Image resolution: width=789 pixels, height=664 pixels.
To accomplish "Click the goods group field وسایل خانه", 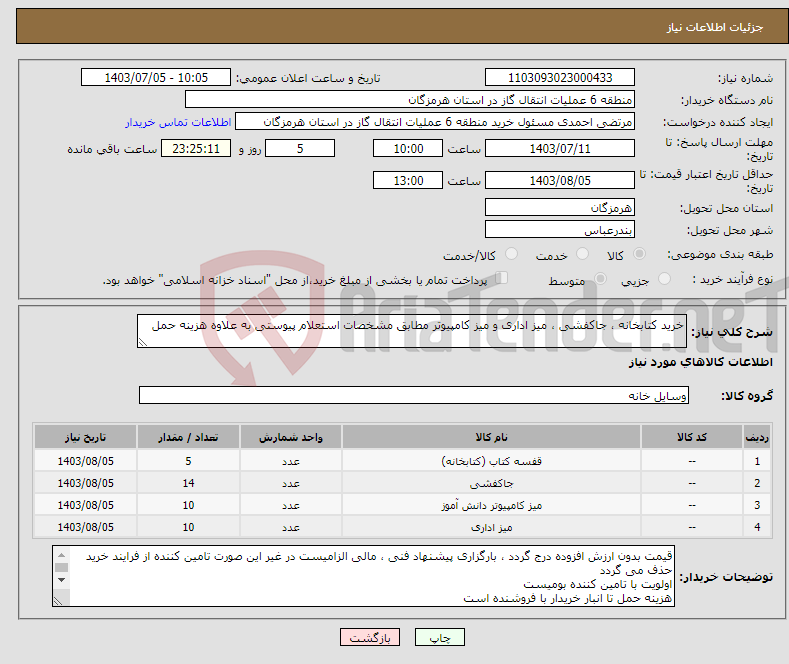I will (414, 395).
